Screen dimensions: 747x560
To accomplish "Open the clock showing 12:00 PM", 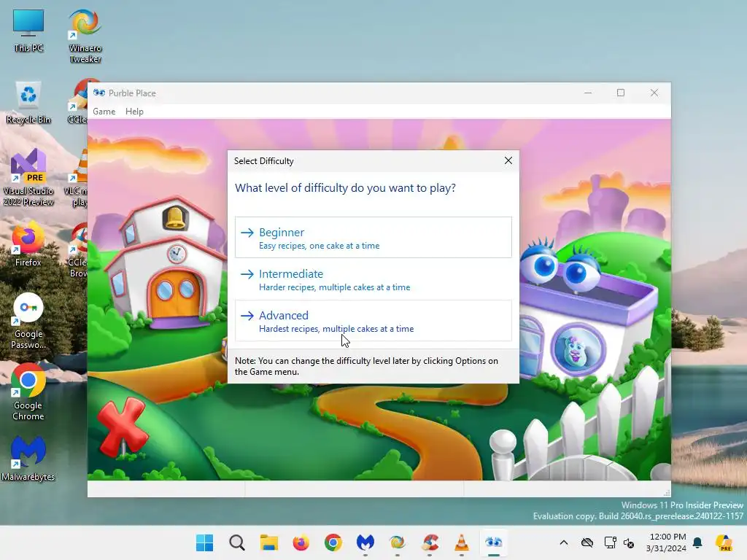I will 666,542.
